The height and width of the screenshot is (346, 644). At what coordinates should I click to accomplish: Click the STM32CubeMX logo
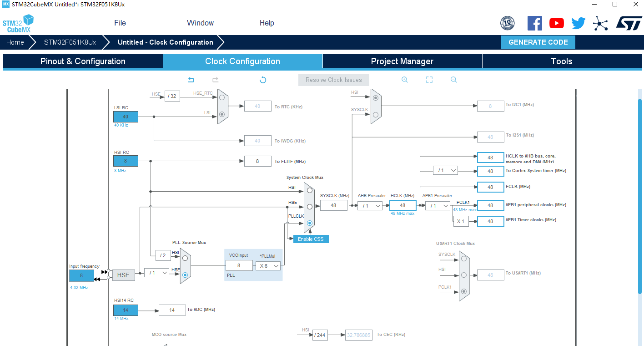[x=18, y=23]
